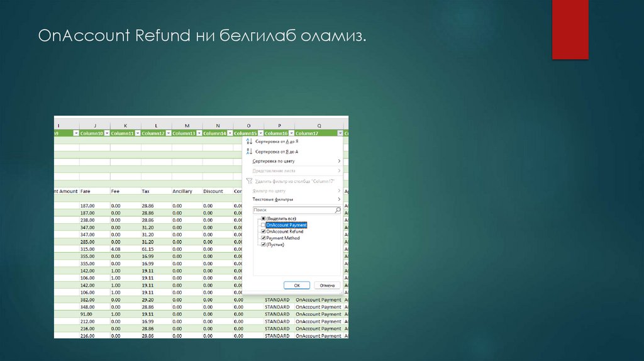Click the sort A to Я ascending icon
Image resolution: width=644 pixels, height=361 pixels.
[x=249, y=142]
